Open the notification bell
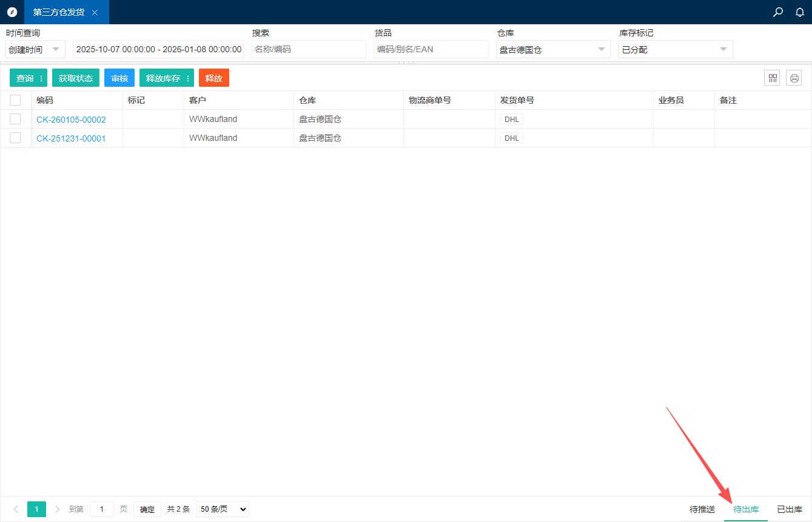Screen dimensions: 812x522 800,12
